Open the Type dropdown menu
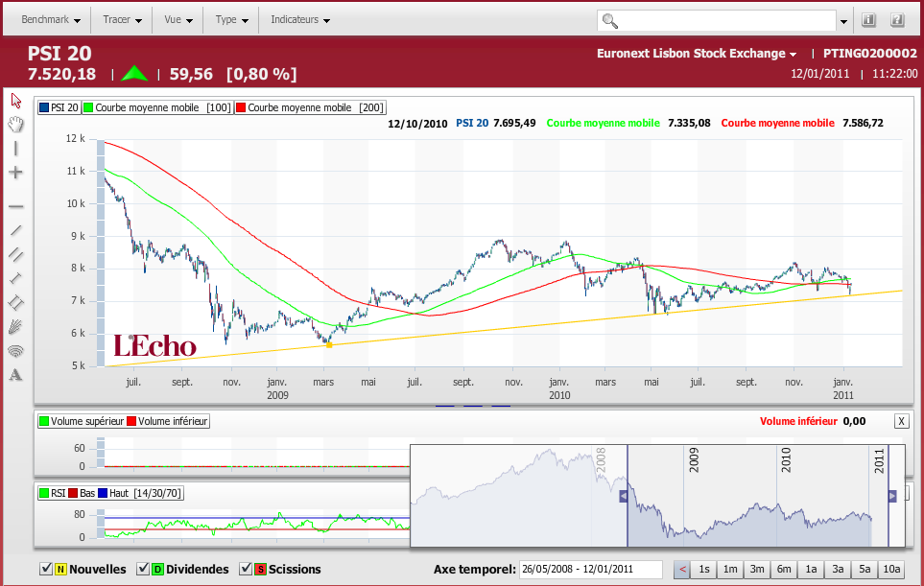This screenshot has height=586, width=924. click(231, 20)
